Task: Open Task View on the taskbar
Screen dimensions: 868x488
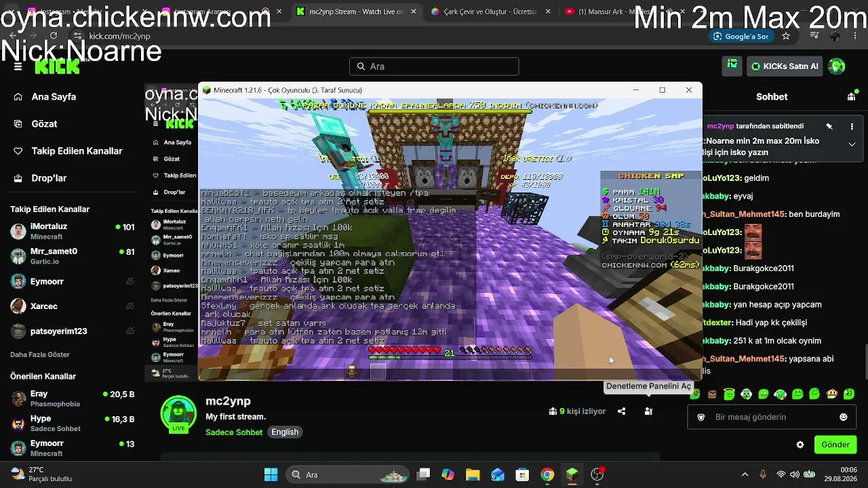Action: tap(423, 474)
